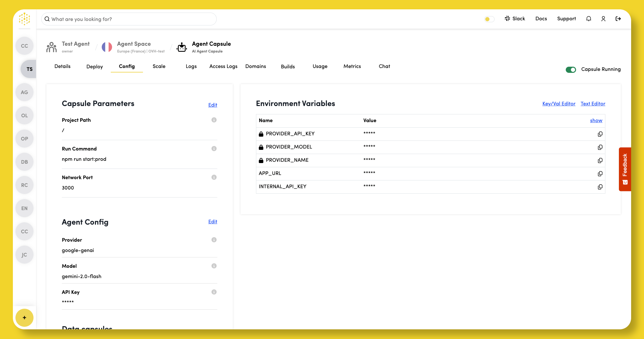The height and width of the screenshot is (339, 644).
Task: Click the Slack integration icon
Action: (508, 19)
